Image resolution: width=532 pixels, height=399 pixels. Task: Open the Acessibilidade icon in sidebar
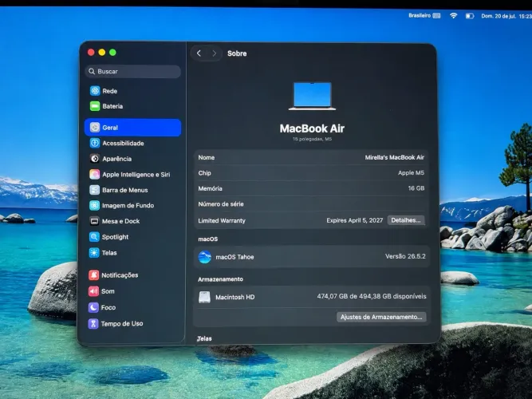95,143
